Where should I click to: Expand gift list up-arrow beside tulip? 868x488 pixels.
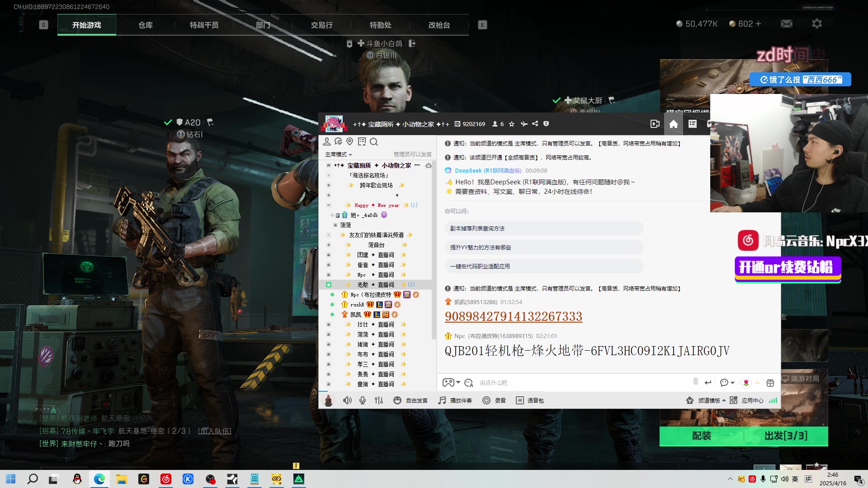757,383
